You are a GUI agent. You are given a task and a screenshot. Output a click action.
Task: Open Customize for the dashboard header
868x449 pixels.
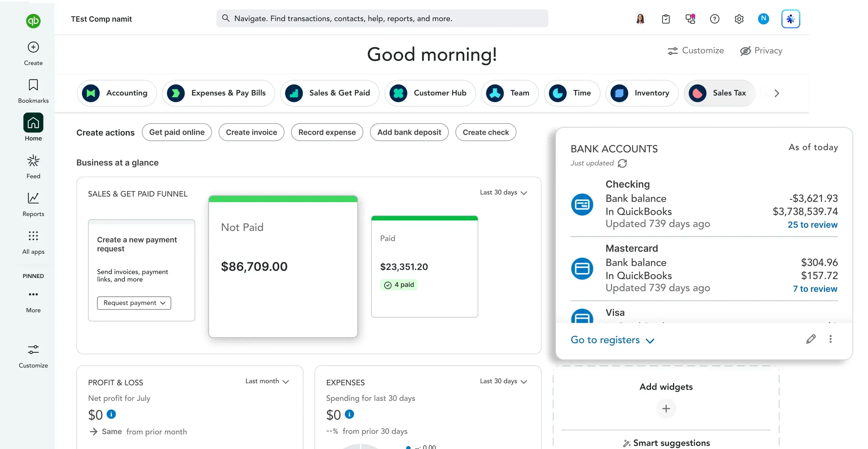point(696,51)
